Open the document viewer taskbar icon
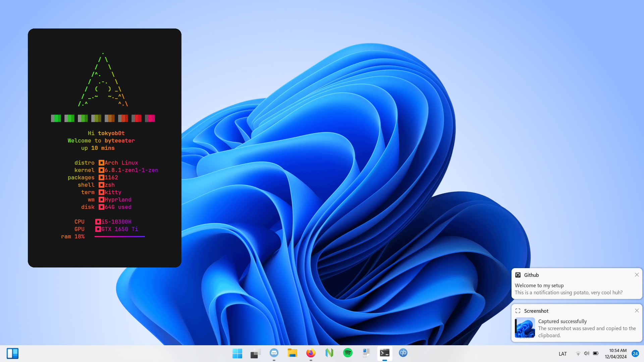The width and height of the screenshot is (644, 362). (366, 353)
